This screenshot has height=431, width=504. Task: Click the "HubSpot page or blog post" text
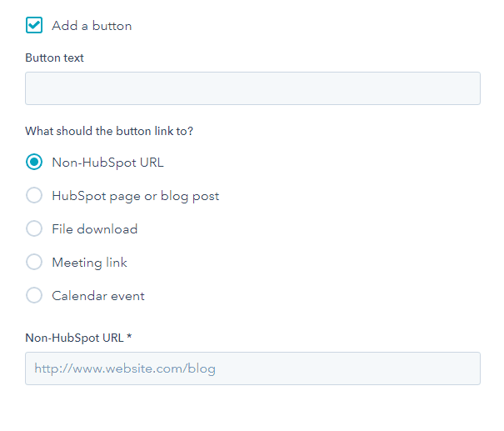[x=135, y=196]
